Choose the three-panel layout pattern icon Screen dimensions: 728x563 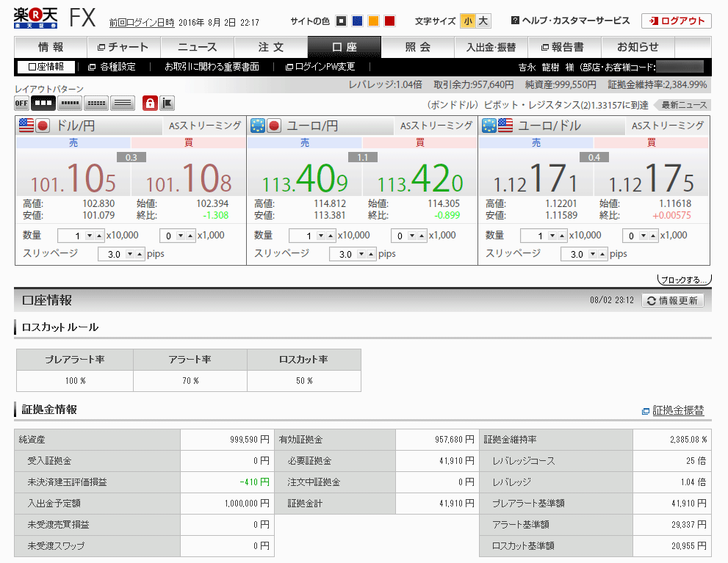click(x=43, y=103)
